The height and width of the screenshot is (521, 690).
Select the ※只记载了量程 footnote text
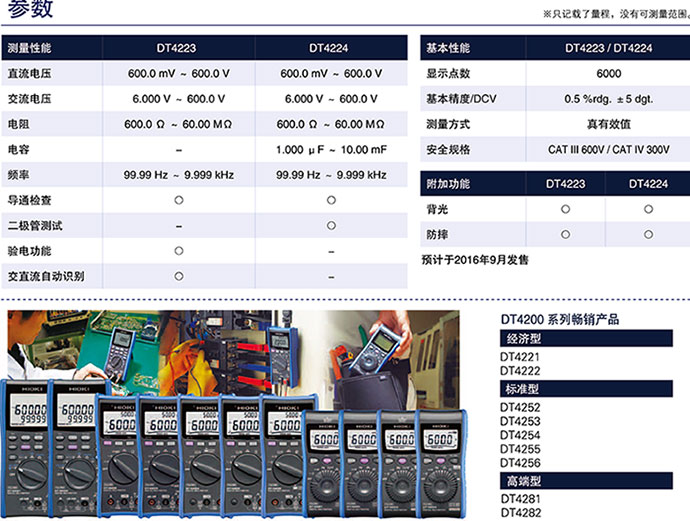(x=616, y=14)
